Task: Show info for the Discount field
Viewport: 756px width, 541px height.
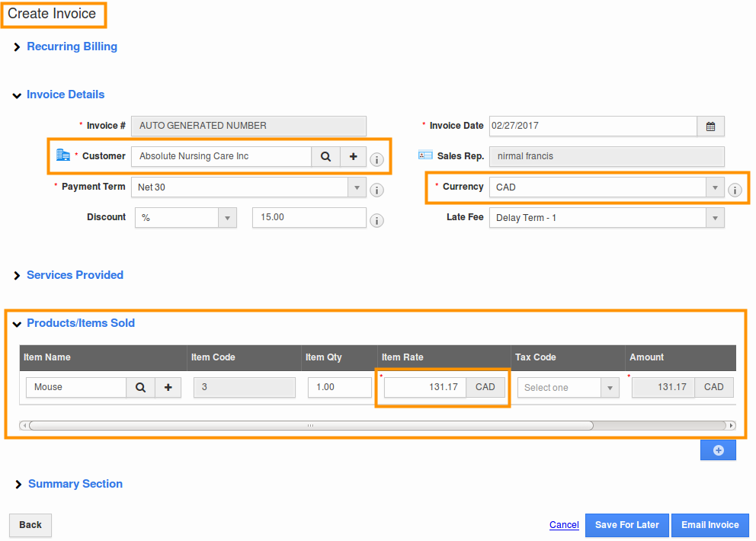Action: (x=376, y=221)
